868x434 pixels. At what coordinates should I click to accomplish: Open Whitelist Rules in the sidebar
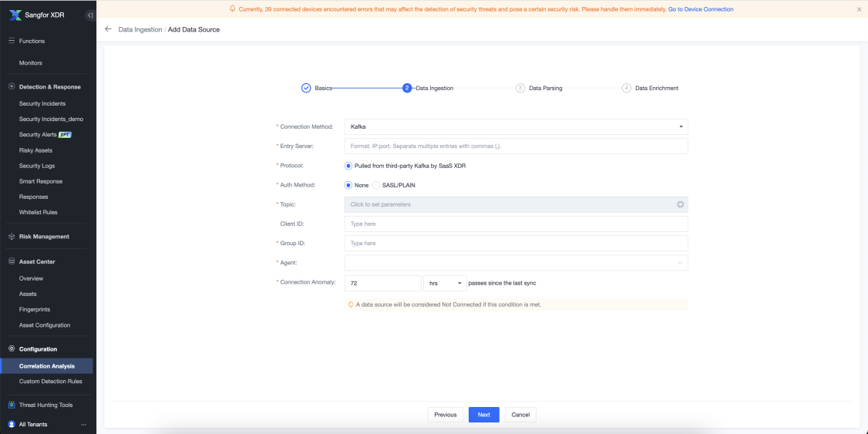[39, 212]
